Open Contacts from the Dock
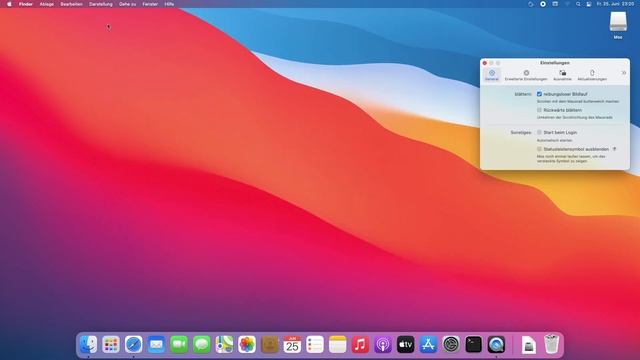This screenshot has width=640, height=360. 269,344
